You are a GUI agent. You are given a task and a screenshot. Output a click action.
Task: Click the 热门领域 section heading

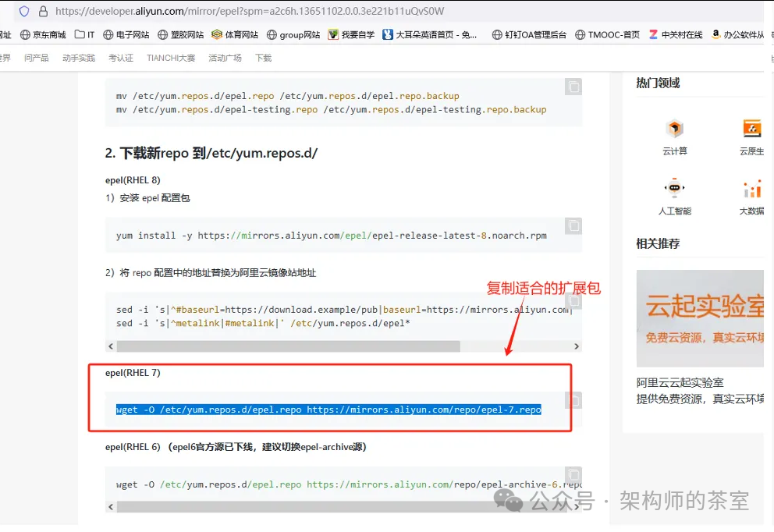point(658,83)
